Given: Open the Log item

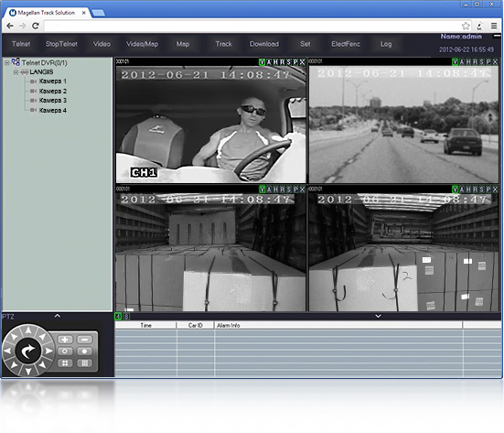Looking at the screenshot, I should tap(386, 44).
